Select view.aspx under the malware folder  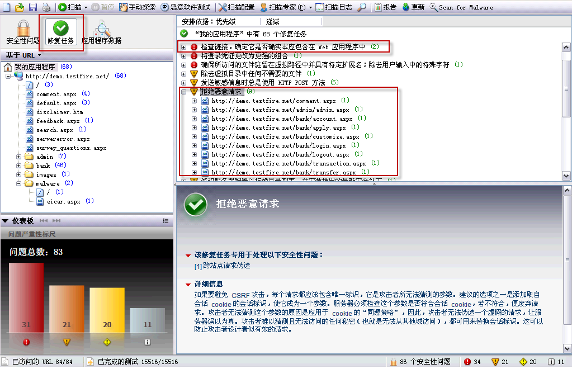(x=63, y=201)
